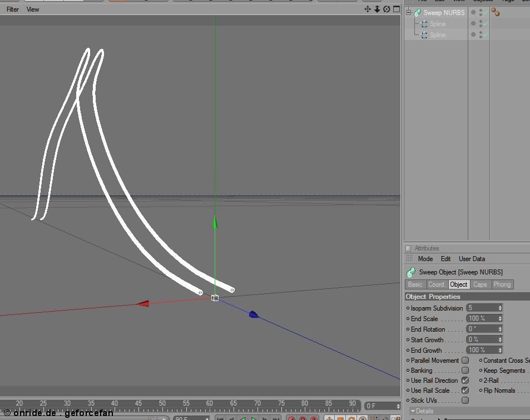Click the Sweep Object header icon

coord(411,272)
